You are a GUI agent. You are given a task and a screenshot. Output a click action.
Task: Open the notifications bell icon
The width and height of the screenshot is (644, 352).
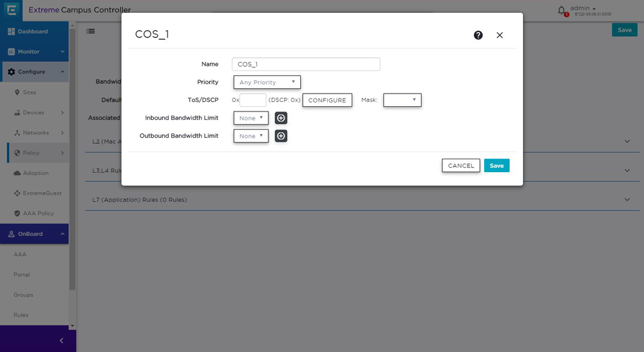pyautogui.click(x=562, y=10)
